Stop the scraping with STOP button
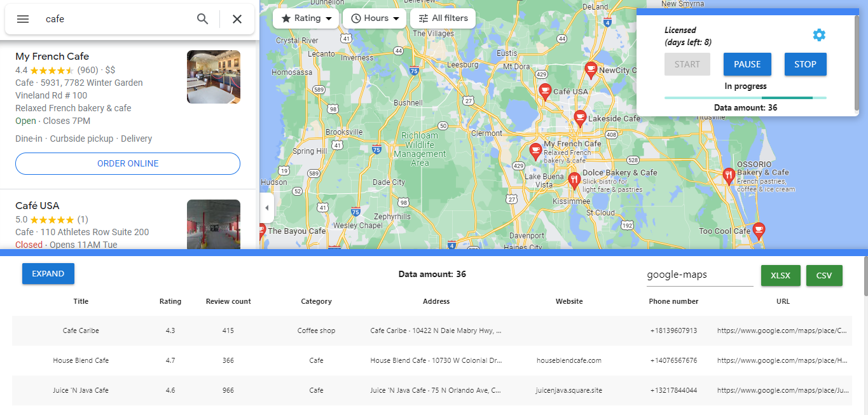This screenshot has width=868, height=415. [x=805, y=64]
